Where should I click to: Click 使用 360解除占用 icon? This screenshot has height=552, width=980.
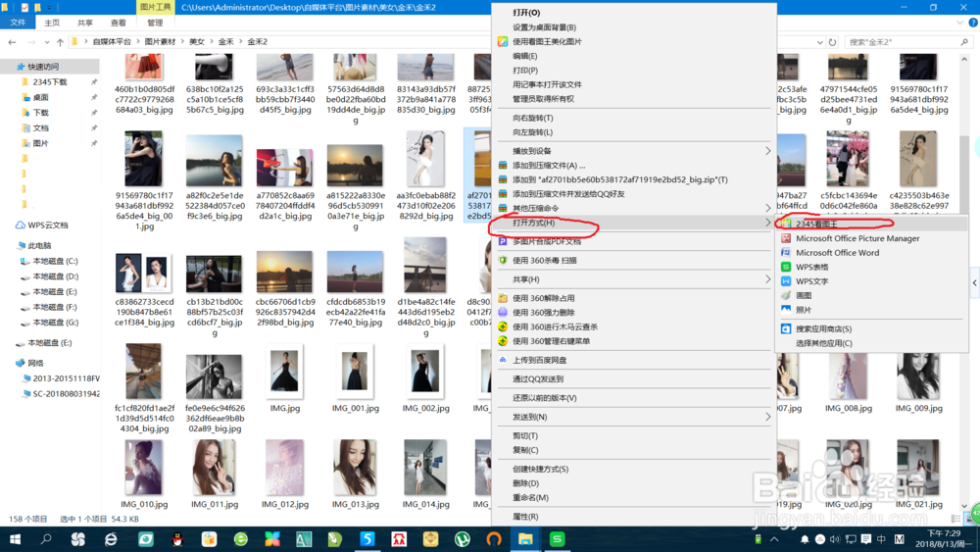pyautogui.click(x=503, y=298)
